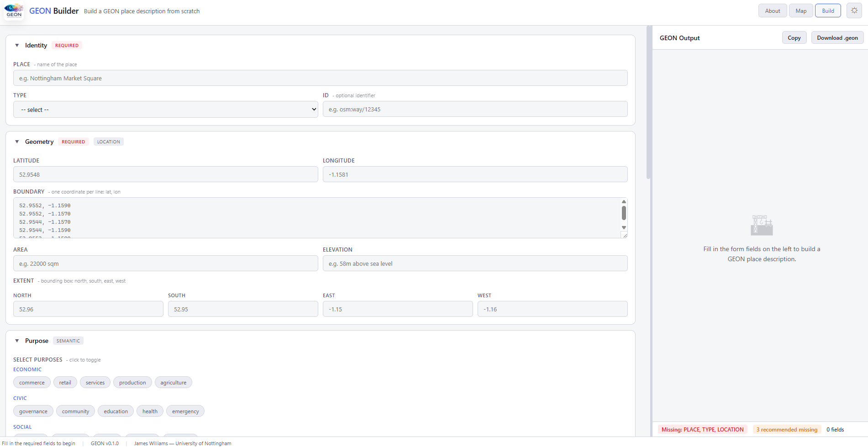Viewport: 868px width, 447px height.
Task: Click the empty-output placeholder building icon
Action: [x=762, y=226]
